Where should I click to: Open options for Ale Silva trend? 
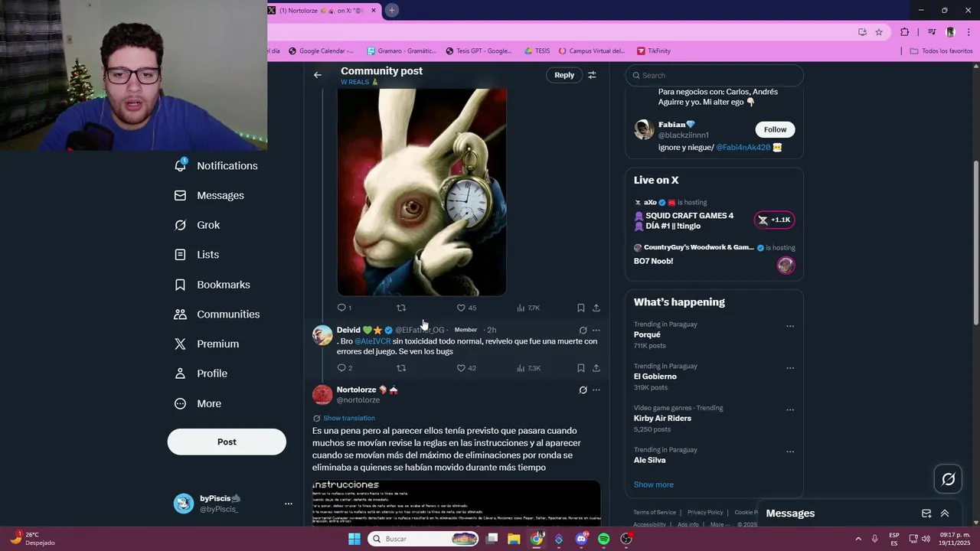[x=790, y=452]
